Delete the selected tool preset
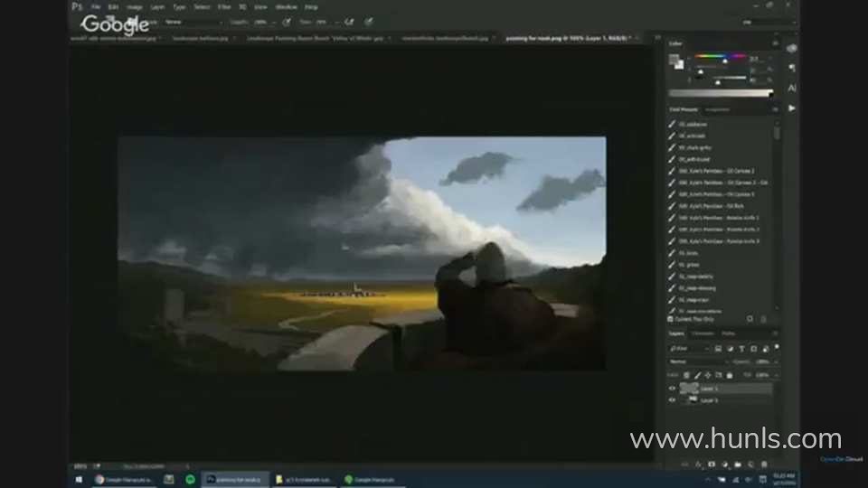Screen dimensions: 868x488 (x=763, y=319)
